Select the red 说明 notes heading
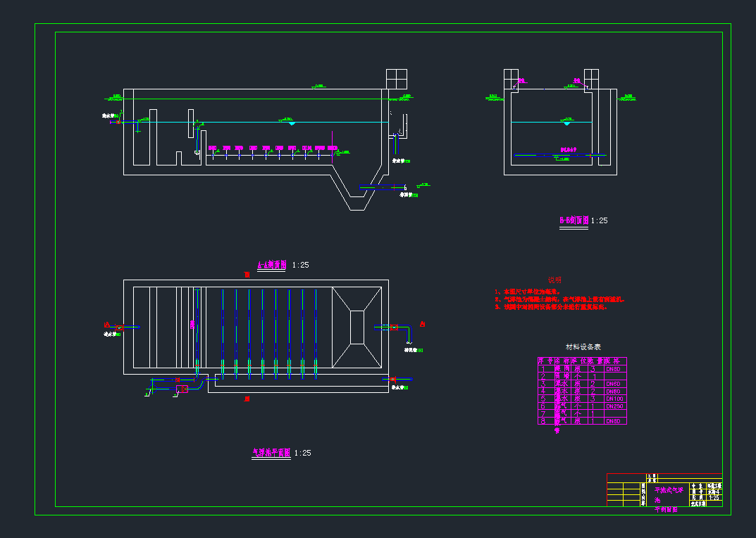This screenshot has height=538, width=756. tap(555, 280)
